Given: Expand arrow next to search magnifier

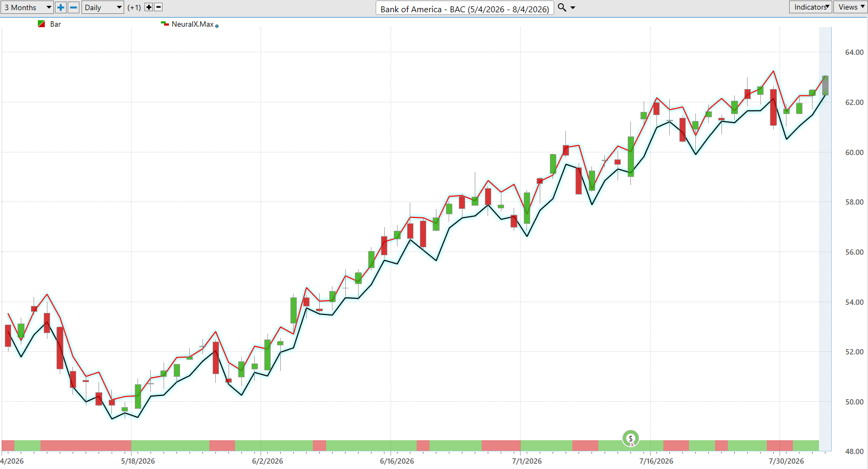Looking at the screenshot, I should [x=573, y=7].
